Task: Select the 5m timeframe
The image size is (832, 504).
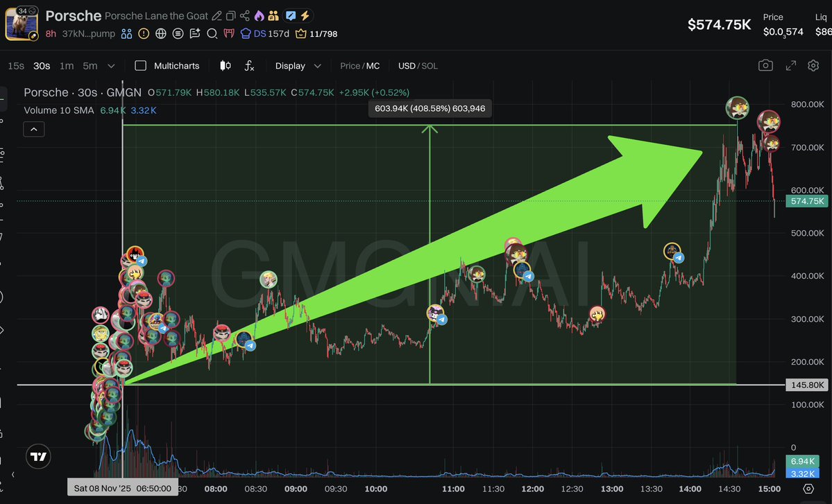Action: click(90, 66)
